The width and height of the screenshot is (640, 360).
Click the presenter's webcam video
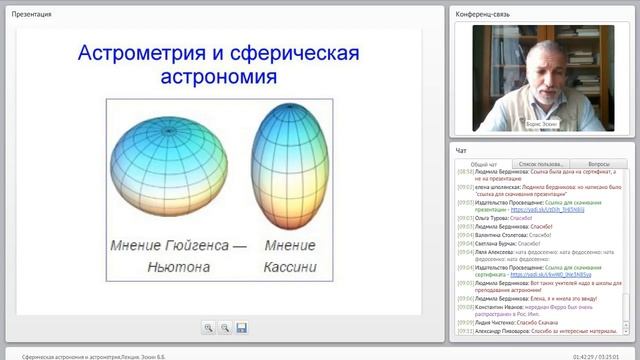[x=543, y=78]
